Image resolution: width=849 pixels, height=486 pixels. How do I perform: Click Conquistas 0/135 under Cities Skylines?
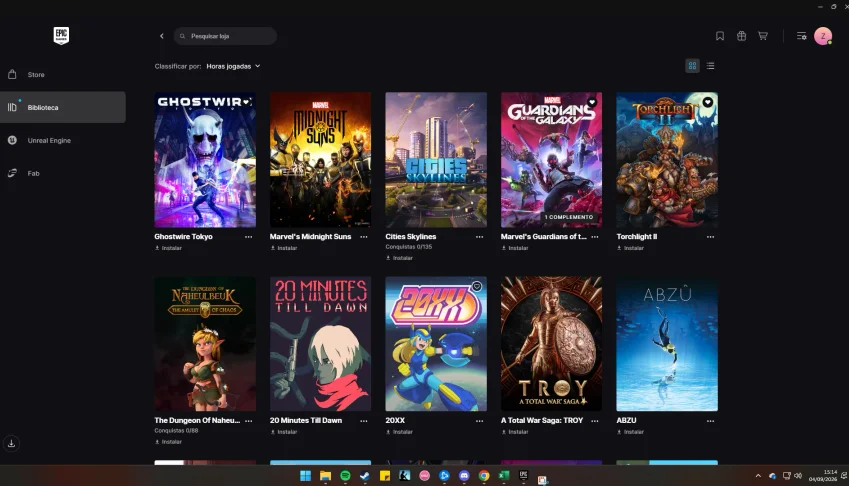[x=409, y=247]
